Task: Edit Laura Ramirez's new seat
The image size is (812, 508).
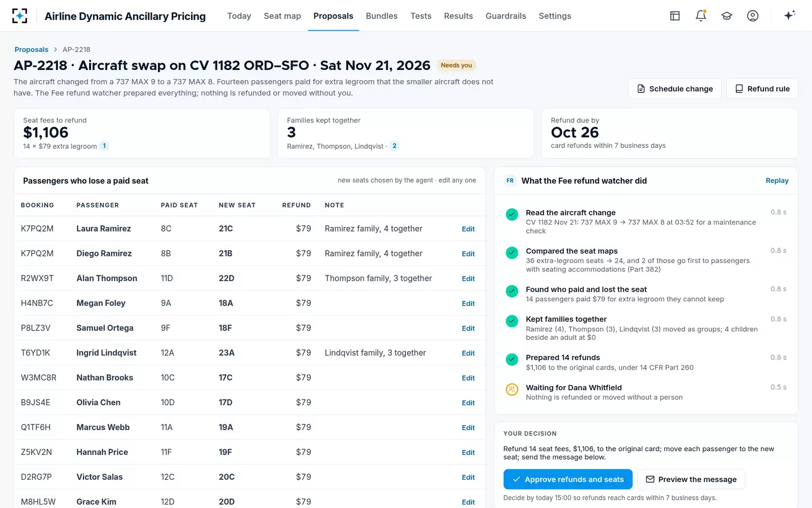Action: 468,229
